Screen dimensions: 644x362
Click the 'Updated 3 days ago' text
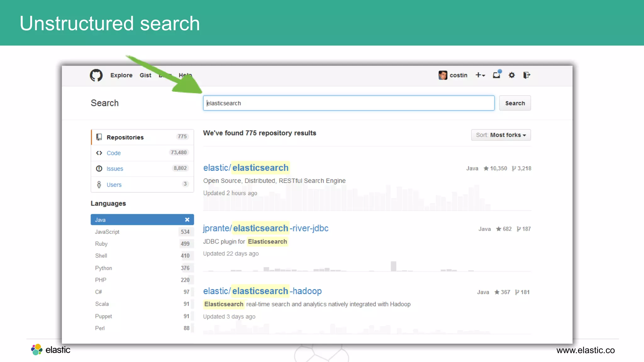229,317
